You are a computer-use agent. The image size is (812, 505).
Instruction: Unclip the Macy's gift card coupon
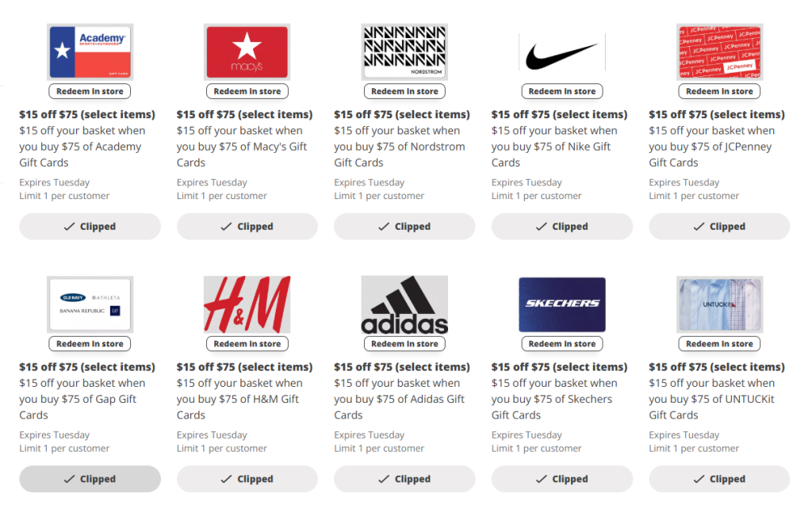pyautogui.click(x=247, y=227)
